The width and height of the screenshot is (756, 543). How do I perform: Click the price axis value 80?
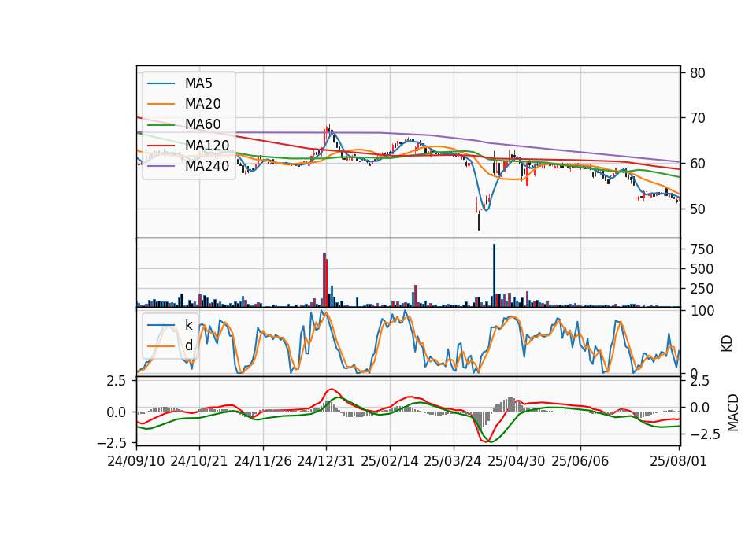[697, 73]
